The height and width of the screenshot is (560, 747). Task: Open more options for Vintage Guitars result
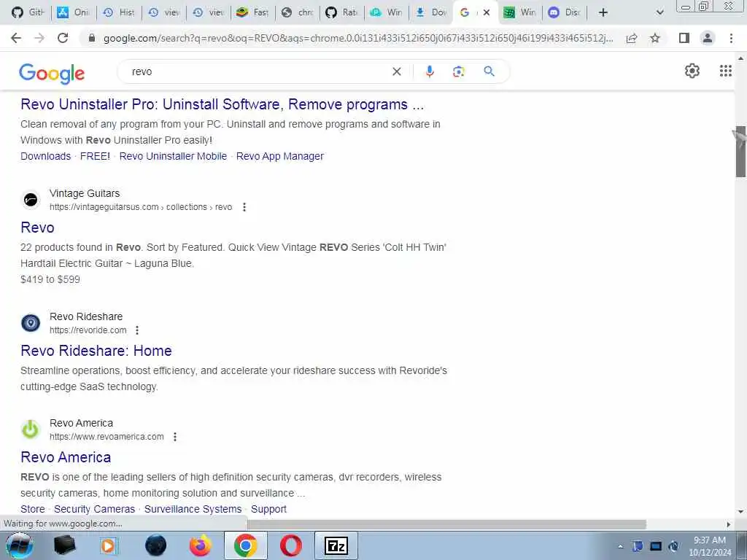coord(244,207)
